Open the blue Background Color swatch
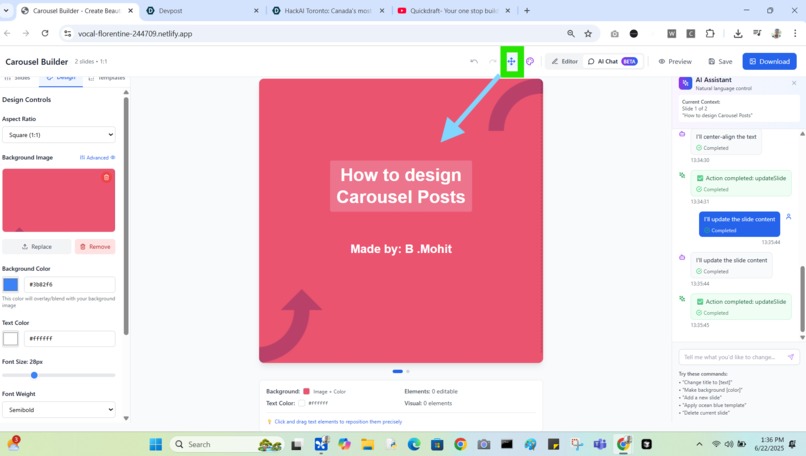This screenshot has width=806, height=456. 10,284
